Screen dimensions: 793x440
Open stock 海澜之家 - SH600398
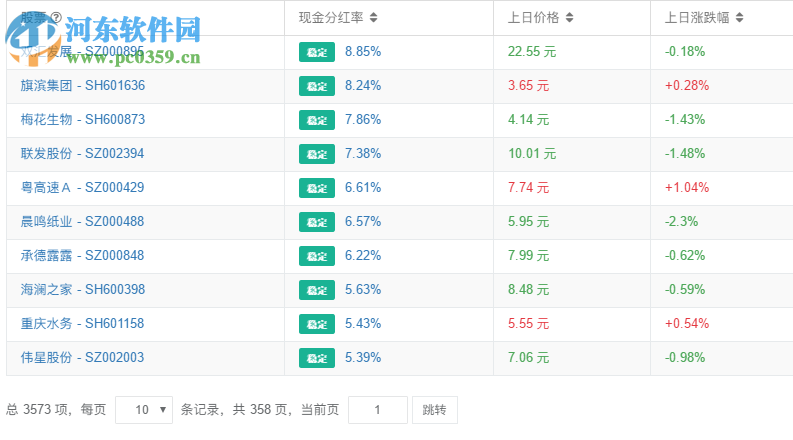point(83,289)
